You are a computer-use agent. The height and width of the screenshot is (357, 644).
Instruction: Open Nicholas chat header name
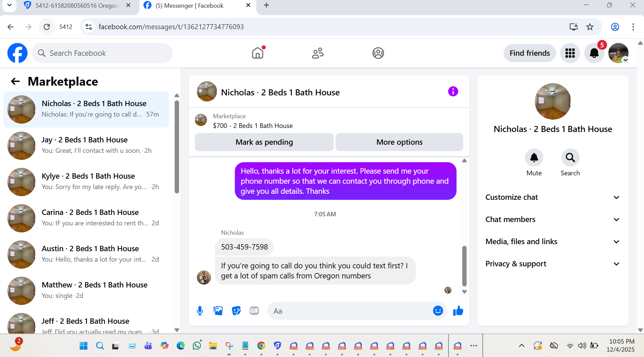pyautogui.click(x=280, y=92)
